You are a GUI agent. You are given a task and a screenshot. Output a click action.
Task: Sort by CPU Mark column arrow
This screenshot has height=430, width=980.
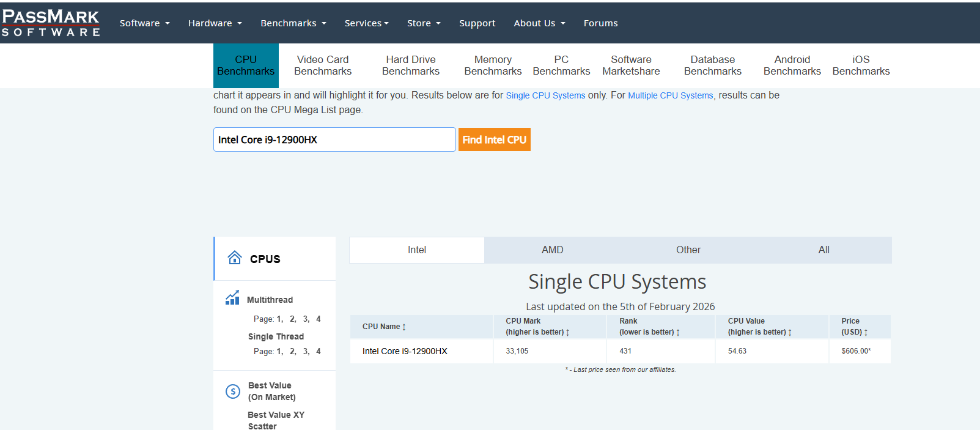[567, 333]
